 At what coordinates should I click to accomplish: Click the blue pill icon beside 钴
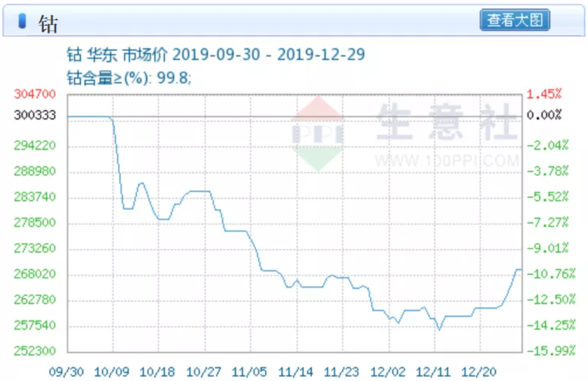[x=22, y=21]
